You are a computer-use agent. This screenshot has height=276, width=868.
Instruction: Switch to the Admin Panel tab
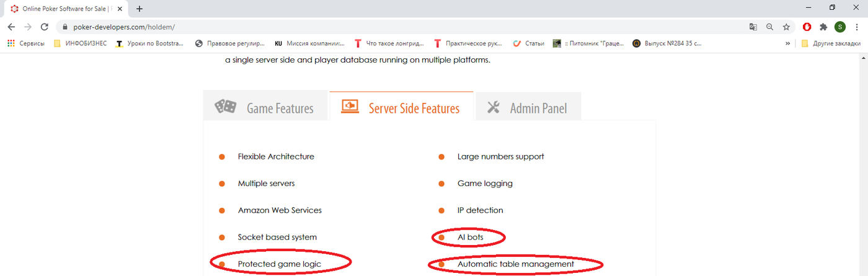[528, 107]
